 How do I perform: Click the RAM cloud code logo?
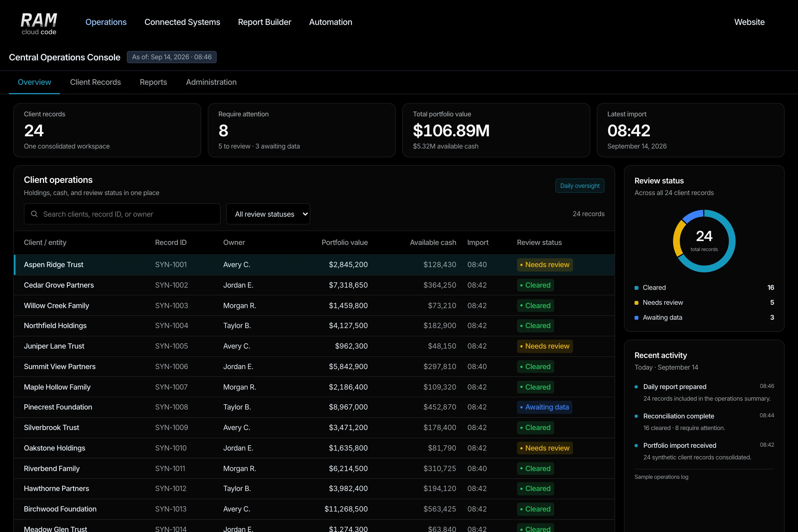point(39,24)
